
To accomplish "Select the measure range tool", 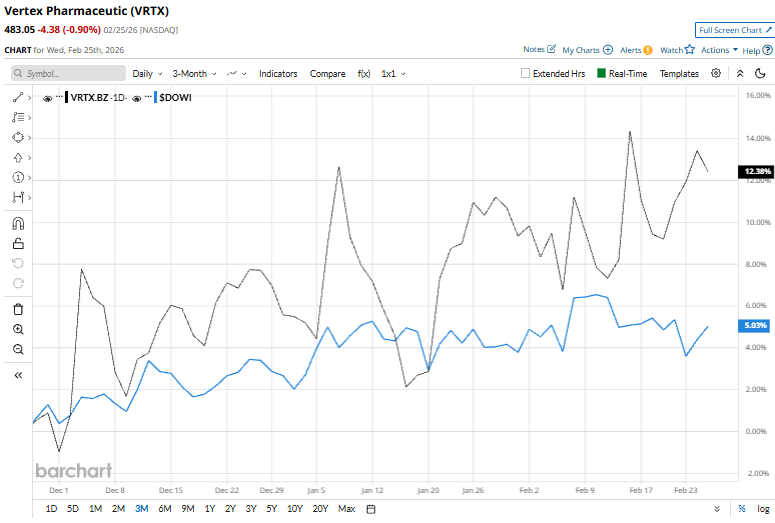I will pyautogui.click(x=18, y=198).
